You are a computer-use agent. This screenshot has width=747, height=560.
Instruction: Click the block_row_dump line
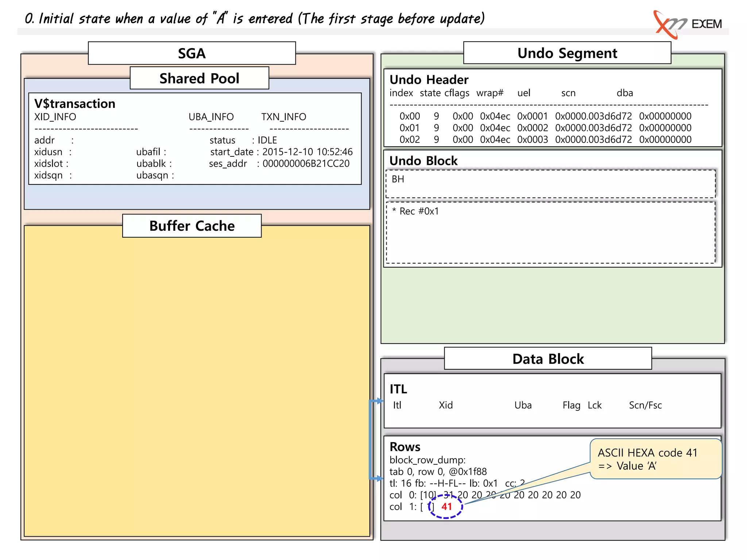[427, 460]
